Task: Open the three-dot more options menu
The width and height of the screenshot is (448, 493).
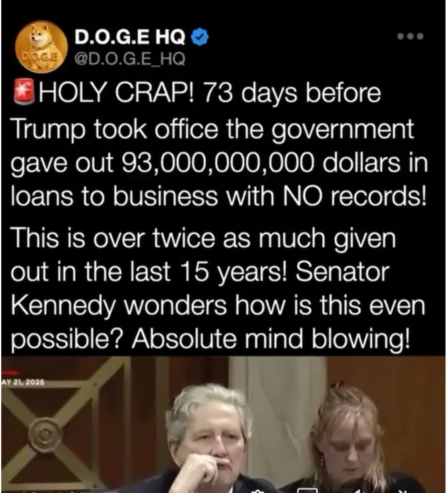Action: click(410, 36)
